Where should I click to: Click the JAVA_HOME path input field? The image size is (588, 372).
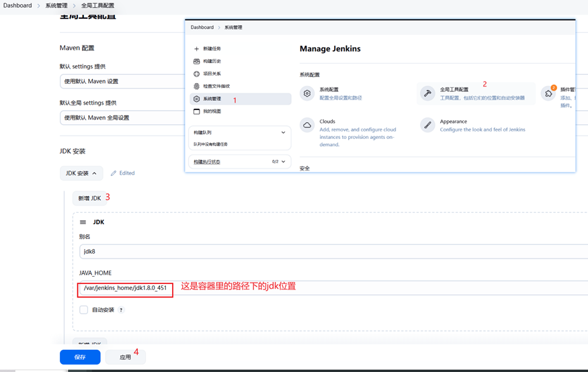pos(334,288)
